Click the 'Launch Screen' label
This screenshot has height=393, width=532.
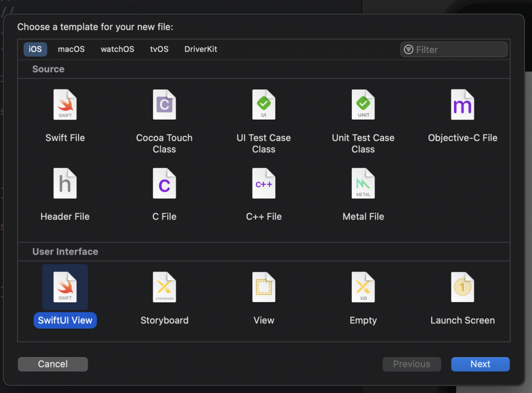[x=462, y=320]
